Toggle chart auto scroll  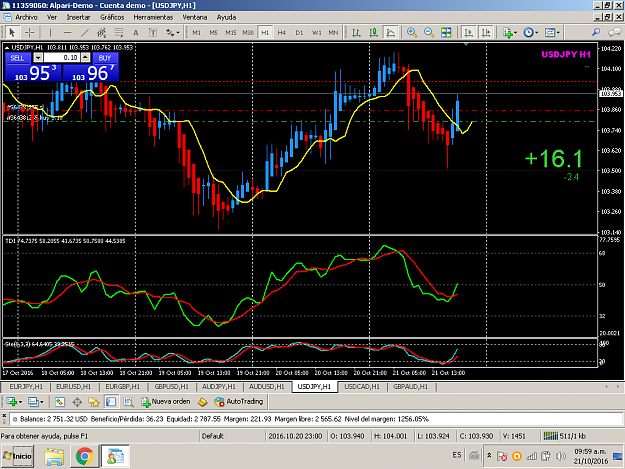point(469,32)
